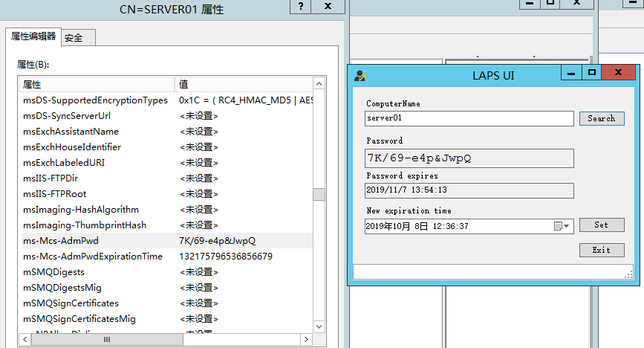This screenshot has height=348, width=644.
Task: Click the ComputerName input field containing server01
Action: 469,118
